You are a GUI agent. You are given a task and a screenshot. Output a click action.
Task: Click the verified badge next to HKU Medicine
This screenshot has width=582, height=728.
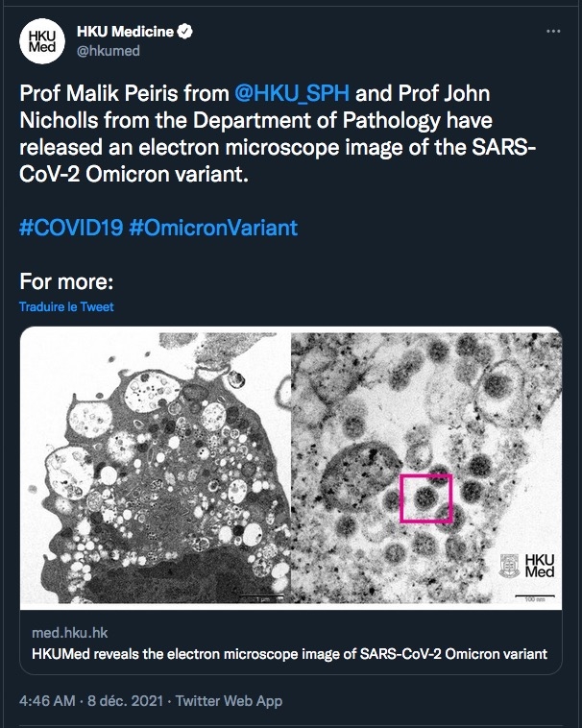pyautogui.click(x=185, y=32)
